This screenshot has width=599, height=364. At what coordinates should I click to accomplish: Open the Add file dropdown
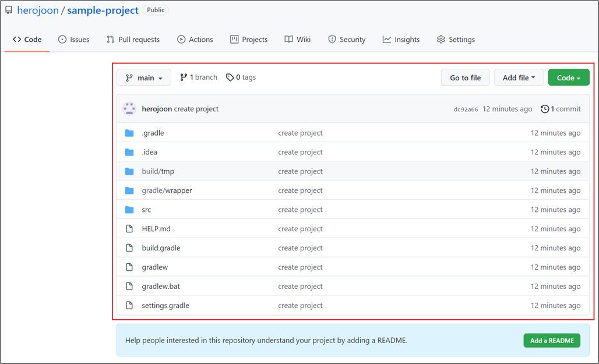[519, 77]
